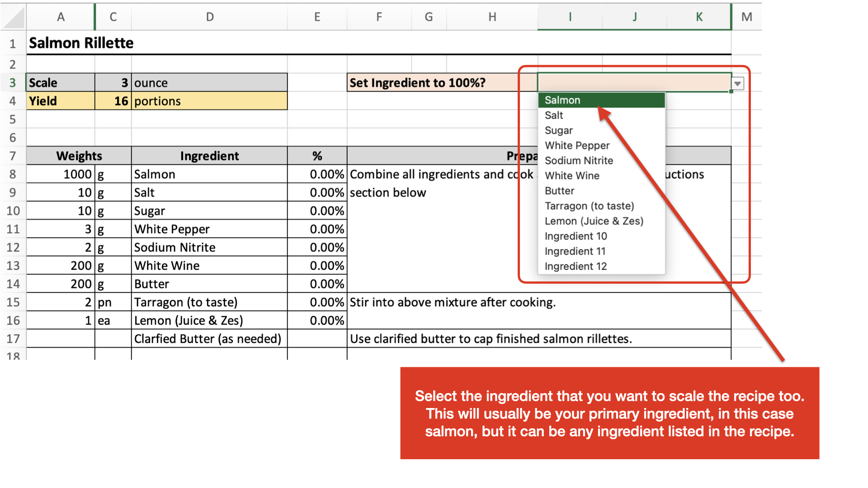Open the ingredient dropdown arrow
Viewport: 868px width, 488px height.
tap(738, 83)
